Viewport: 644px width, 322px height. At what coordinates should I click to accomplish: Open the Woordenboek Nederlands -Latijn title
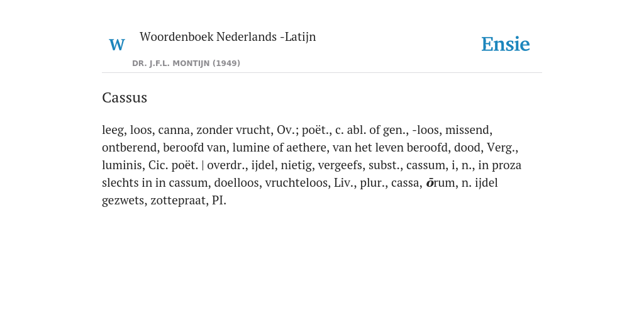228,36
